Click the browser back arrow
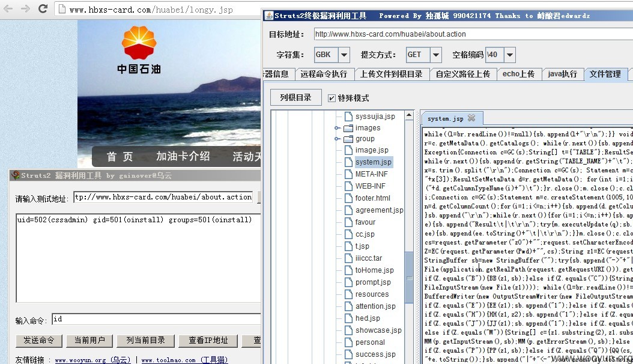 [x=8, y=8]
